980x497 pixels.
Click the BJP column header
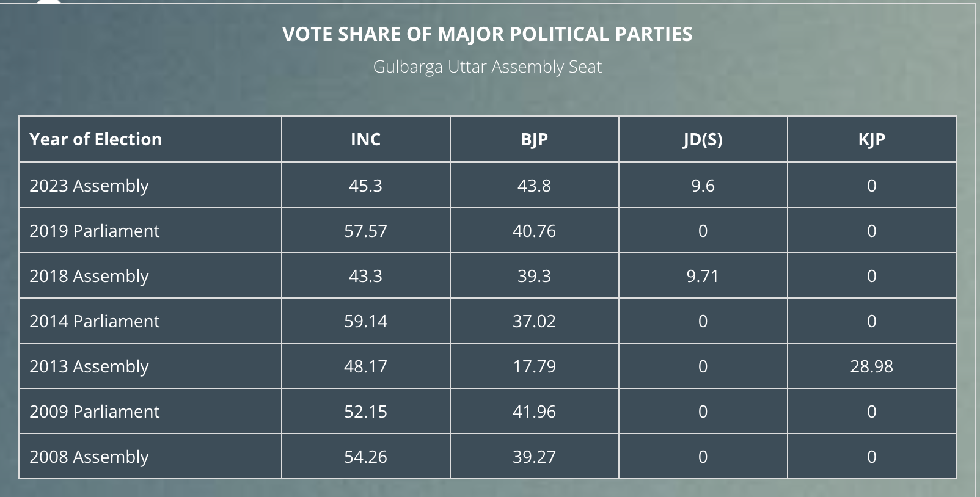(534, 139)
